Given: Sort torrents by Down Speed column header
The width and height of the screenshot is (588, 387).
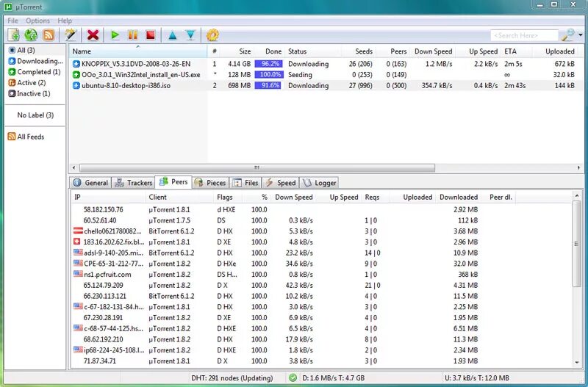Looking at the screenshot, I should coord(433,51).
